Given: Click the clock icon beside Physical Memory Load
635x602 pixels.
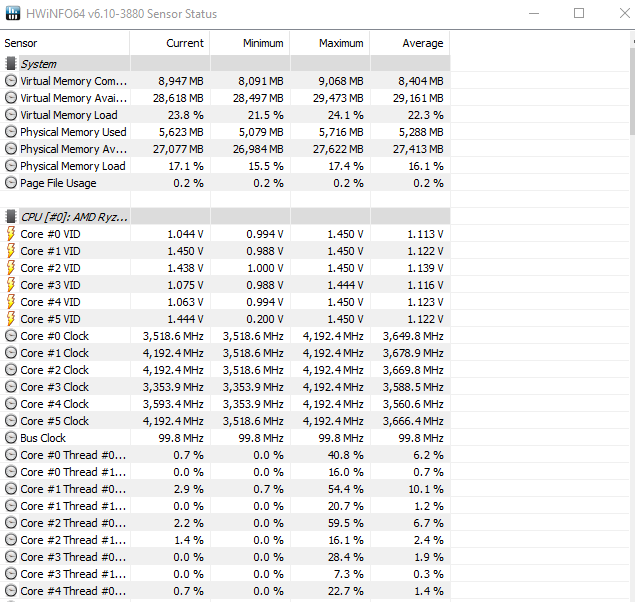Looking at the screenshot, I should point(11,166).
